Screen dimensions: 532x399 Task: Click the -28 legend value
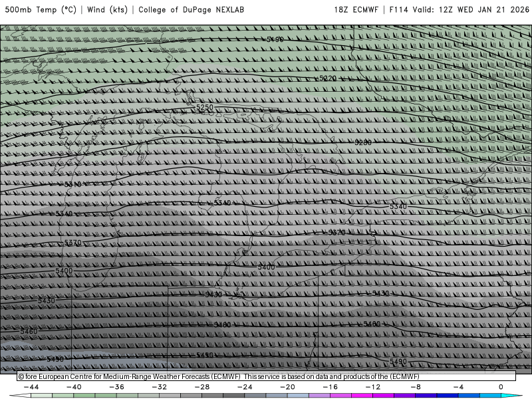click(x=202, y=387)
